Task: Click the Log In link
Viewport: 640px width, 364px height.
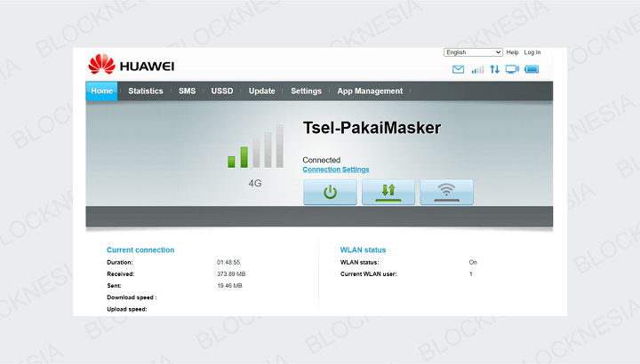Action: pyautogui.click(x=532, y=52)
